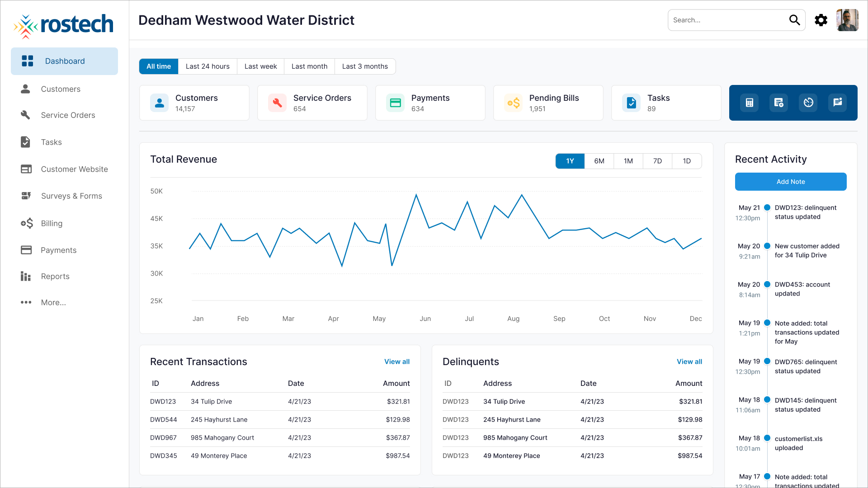Screen dimensions: 868x488
Task: Open the timer clock quick action icon
Action: 808,103
